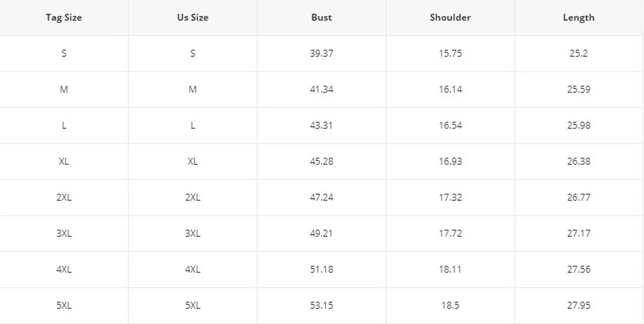Click the 2XL Us Size cell

point(193,197)
